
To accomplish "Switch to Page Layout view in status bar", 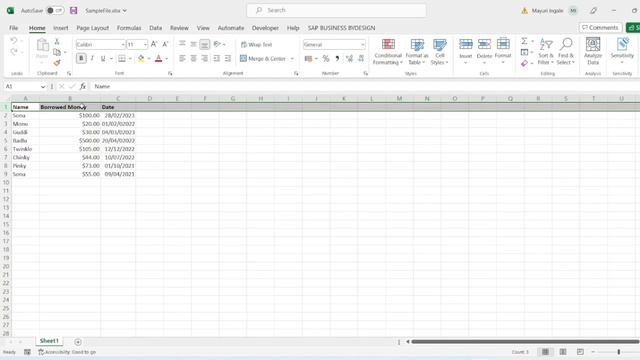I will click(x=563, y=352).
